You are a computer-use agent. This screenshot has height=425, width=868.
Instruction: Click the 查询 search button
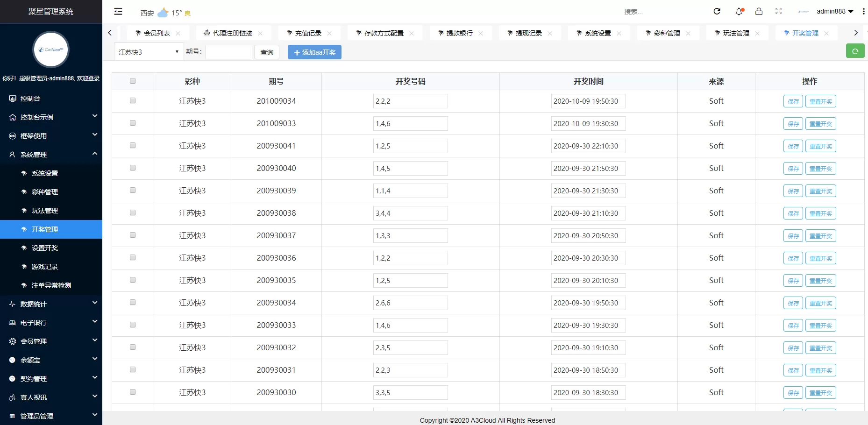point(267,52)
